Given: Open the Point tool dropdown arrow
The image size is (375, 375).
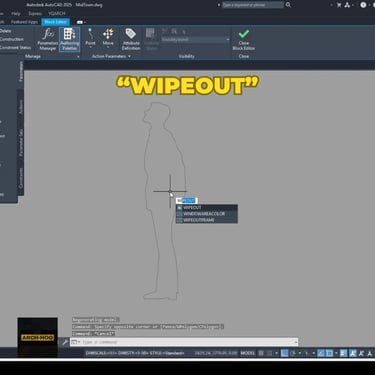Looking at the screenshot, I should (90, 47).
